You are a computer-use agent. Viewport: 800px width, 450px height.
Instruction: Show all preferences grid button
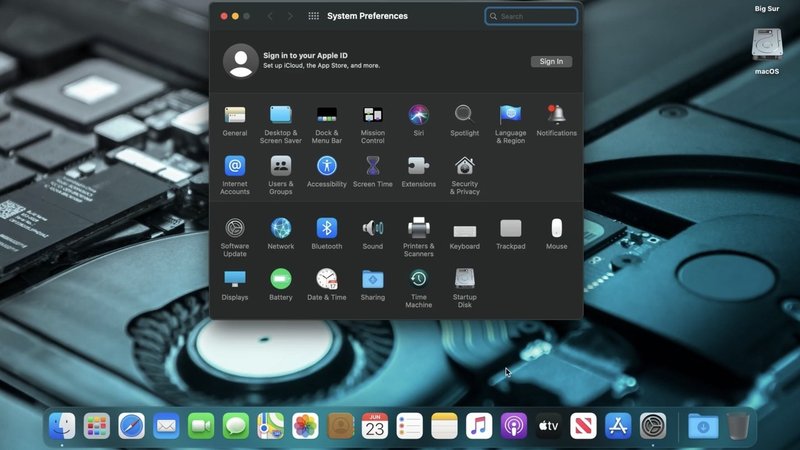click(313, 16)
